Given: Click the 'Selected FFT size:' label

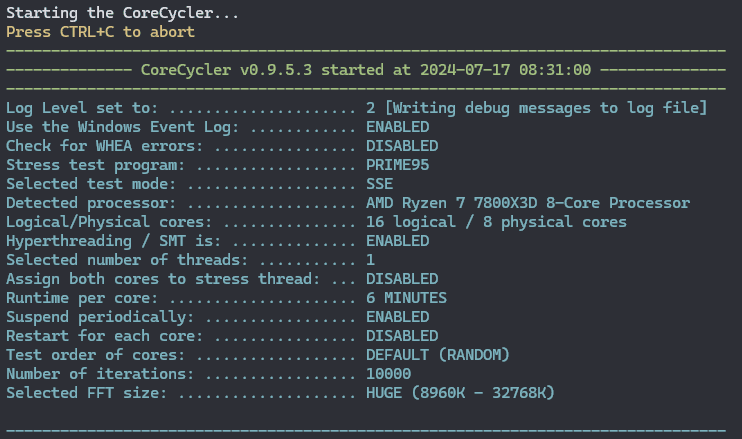Looking at the screenshot, I should 86,393.
